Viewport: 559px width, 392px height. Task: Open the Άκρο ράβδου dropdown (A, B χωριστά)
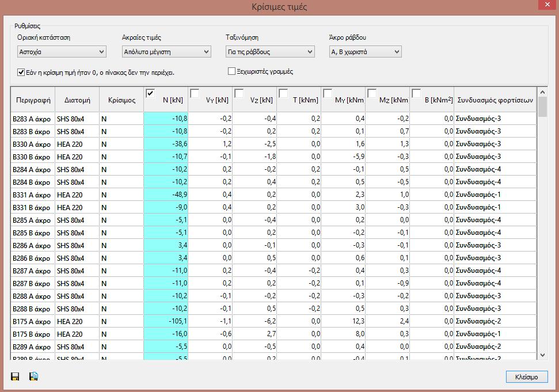point(366,52)
